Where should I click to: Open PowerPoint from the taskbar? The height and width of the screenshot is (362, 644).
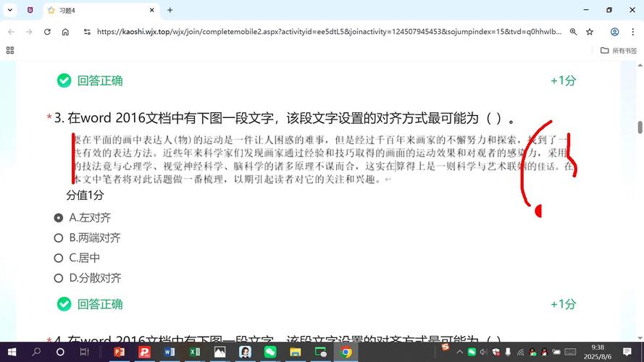tap(119, 352)
